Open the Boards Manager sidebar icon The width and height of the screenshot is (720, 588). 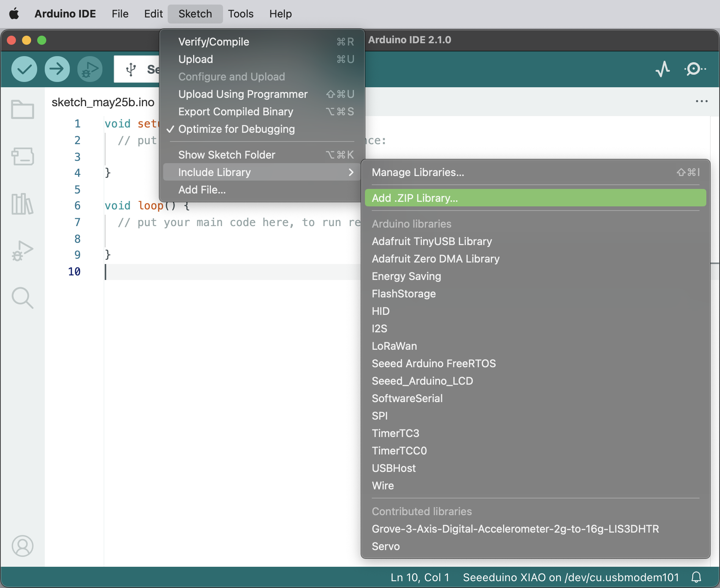(x=23, y=156)
